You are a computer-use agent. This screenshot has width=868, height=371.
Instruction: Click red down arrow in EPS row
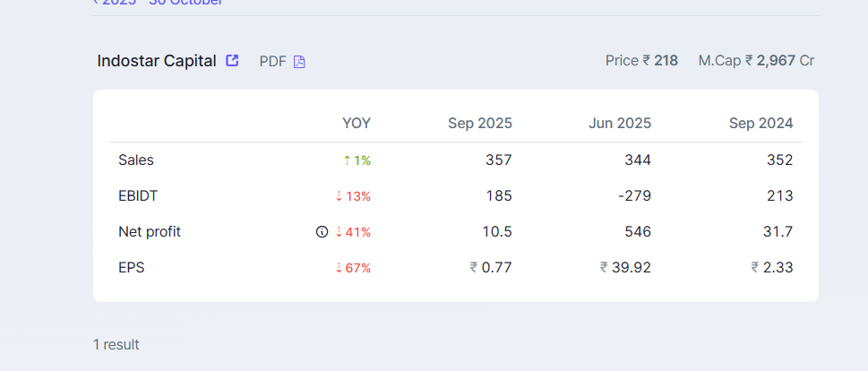[339, 268]
